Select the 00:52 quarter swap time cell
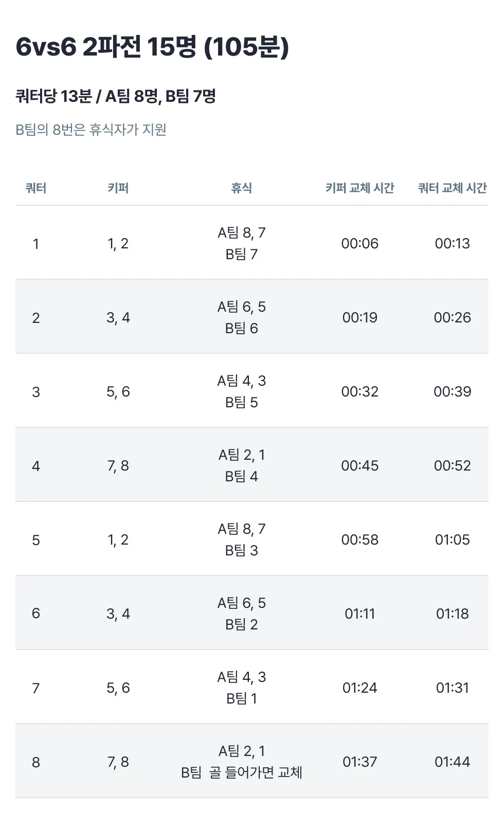This screenshot has height=829, width=504. [452, 465]
